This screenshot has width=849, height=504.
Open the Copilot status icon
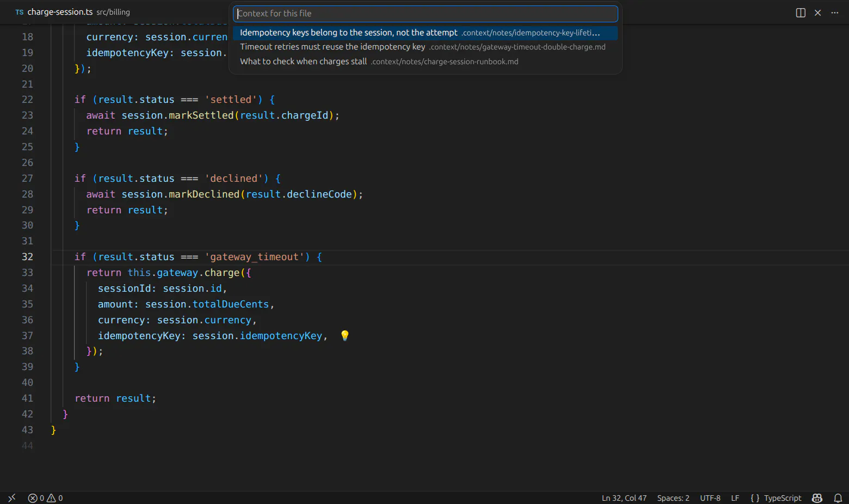click(x=817, y=498)
